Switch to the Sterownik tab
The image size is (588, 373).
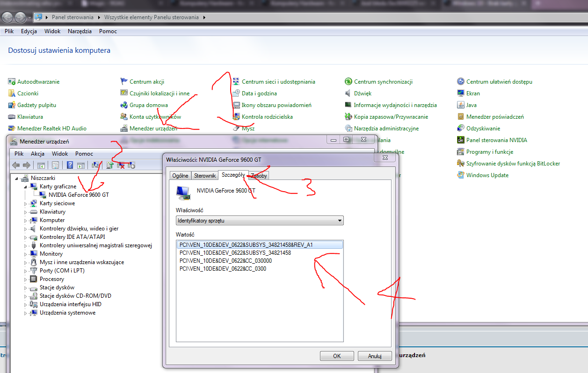[205, 176]
